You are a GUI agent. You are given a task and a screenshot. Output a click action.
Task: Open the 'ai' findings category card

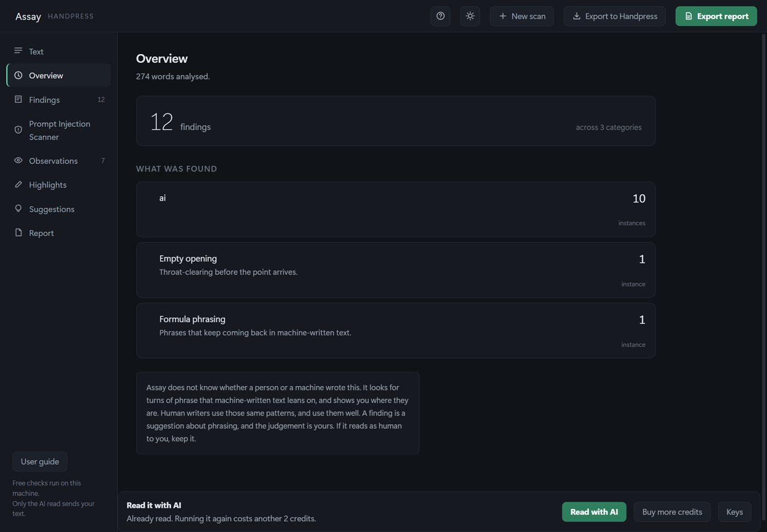click(396, 209)
